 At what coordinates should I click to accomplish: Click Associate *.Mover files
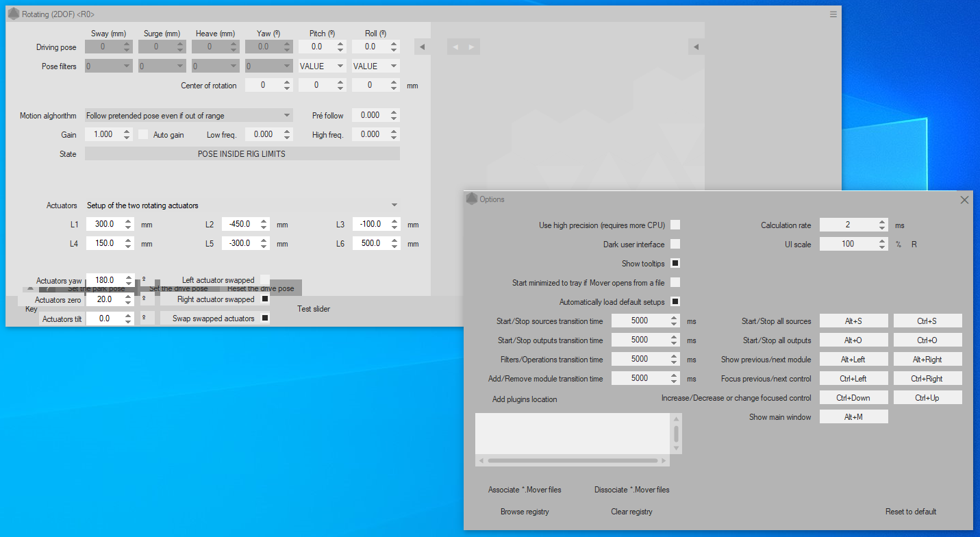(525, 490)
